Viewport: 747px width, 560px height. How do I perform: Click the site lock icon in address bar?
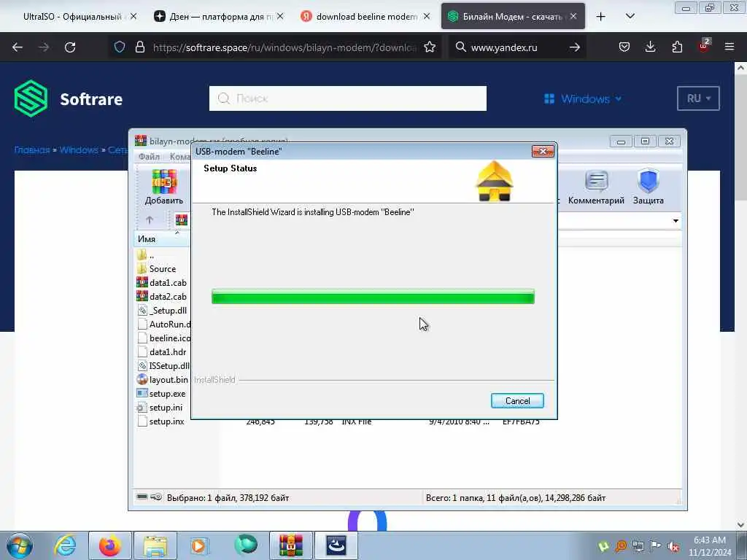(139, 47)
